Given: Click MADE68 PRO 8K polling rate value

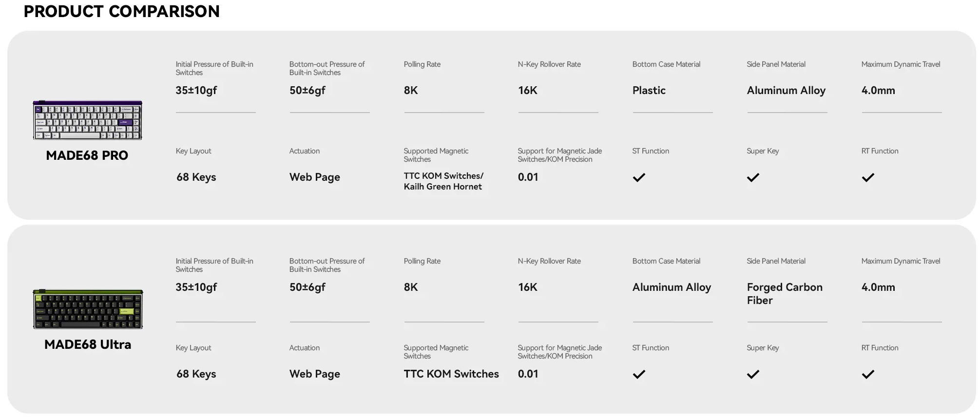Looking at the screenshot, I should [x=410, y=90].
